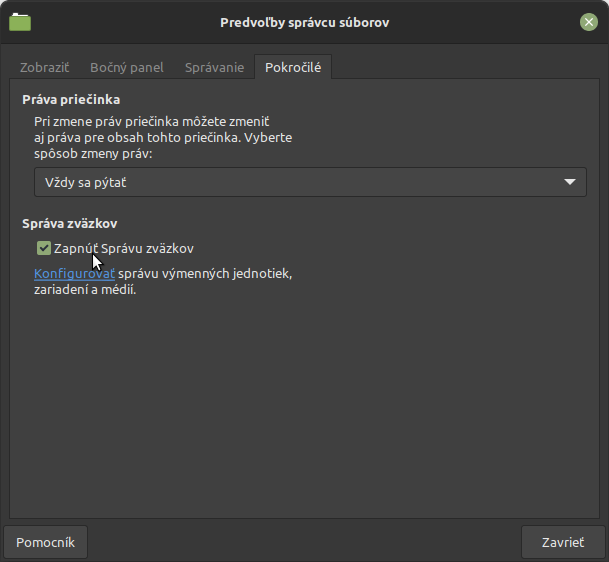
Task: Click the dropdown arrow for folder permissions
Action: [570, 182]
